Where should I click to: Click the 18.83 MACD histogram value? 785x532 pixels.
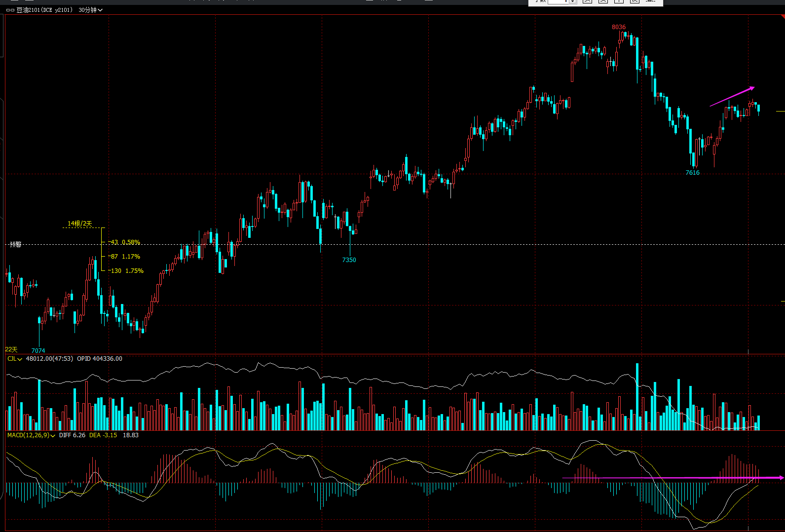[131, 435]
